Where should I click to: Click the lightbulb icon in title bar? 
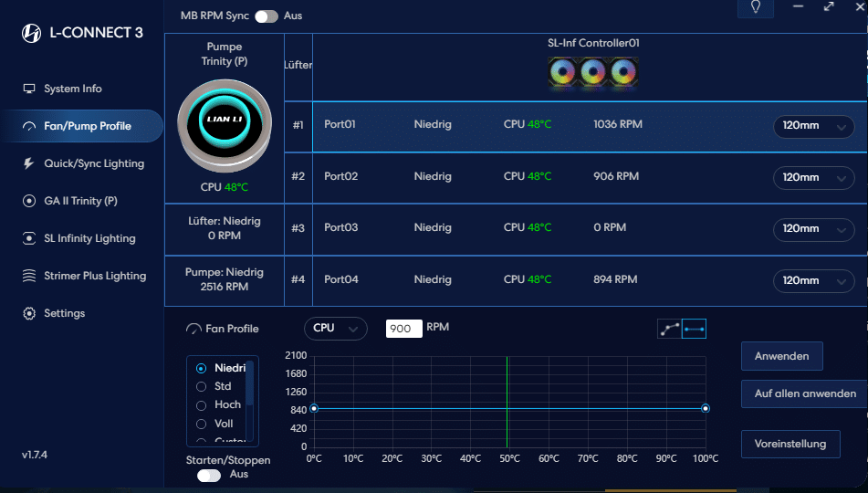755,7
